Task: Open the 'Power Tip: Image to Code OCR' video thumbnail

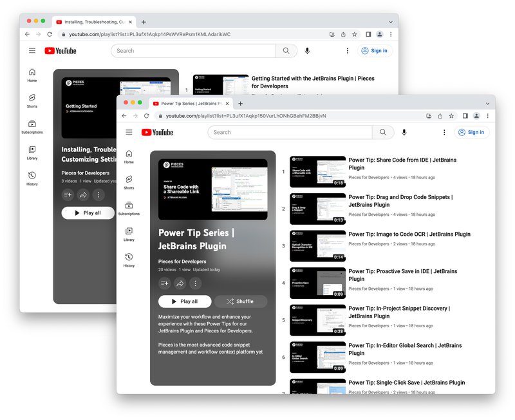Action: tap(317, 245)
